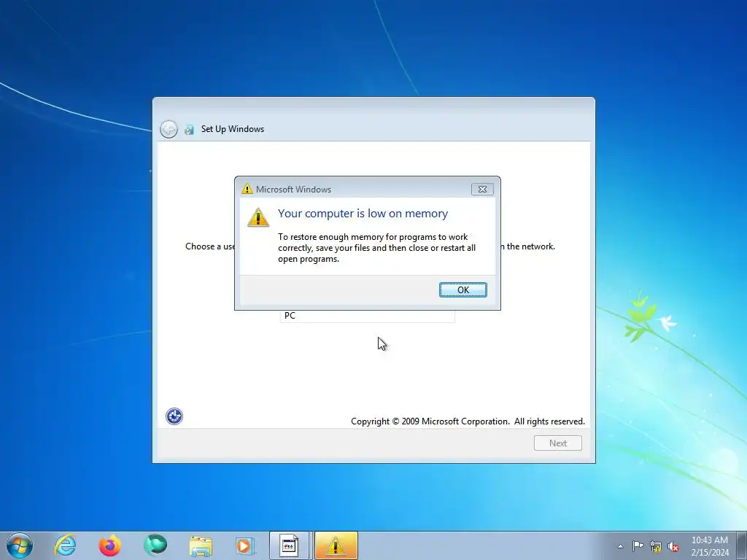Image resolution: width=747 pixels, height=560 pixels.
Task: Open Windows Media Player from the taskbar
Action: coord(245,545)
